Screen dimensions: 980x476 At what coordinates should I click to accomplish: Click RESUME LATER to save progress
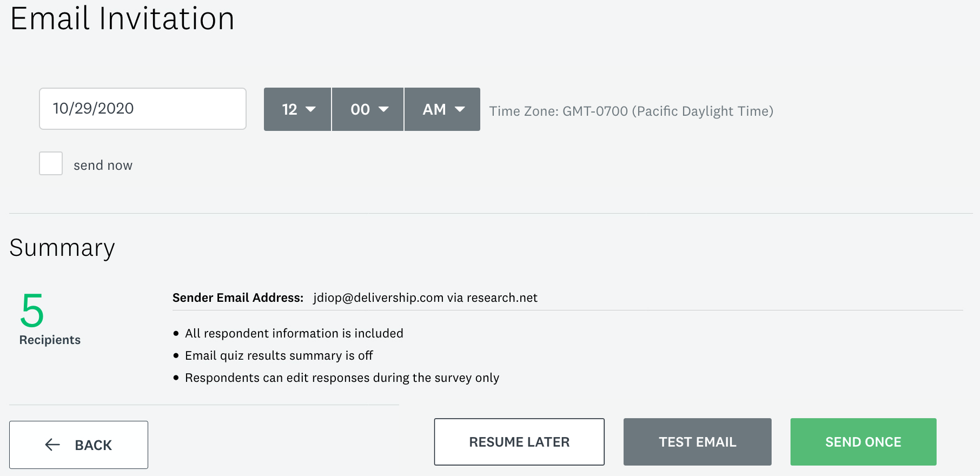[519, 442]
